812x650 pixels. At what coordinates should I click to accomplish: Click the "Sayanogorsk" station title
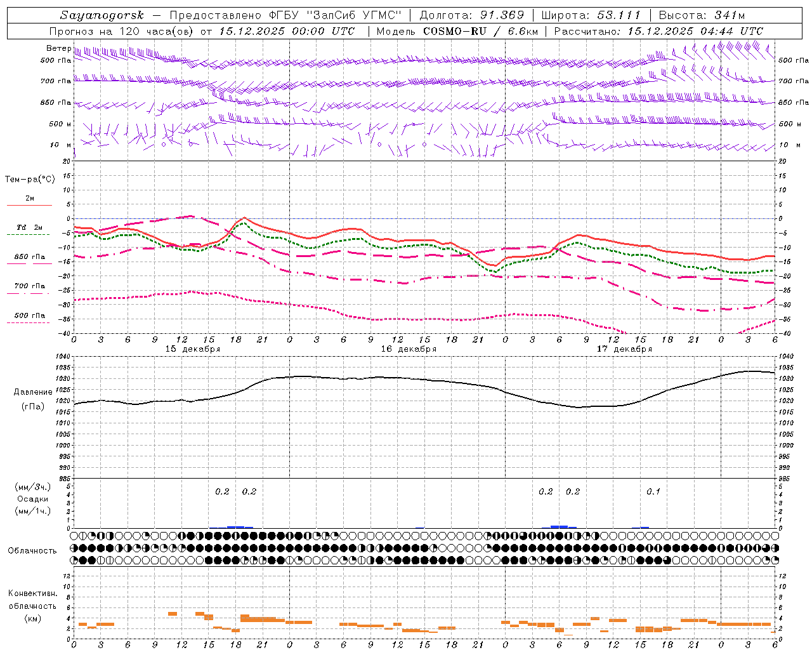[102, 15]
